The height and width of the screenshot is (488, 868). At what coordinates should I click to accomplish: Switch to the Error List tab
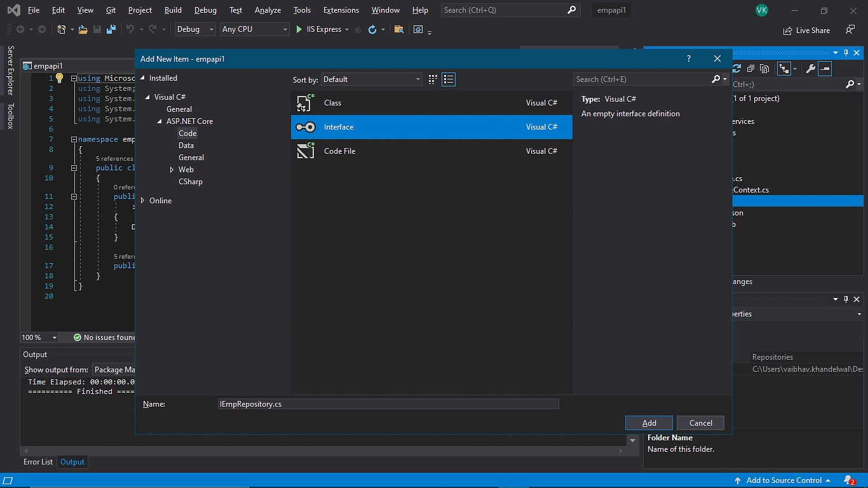coord(38,462)
